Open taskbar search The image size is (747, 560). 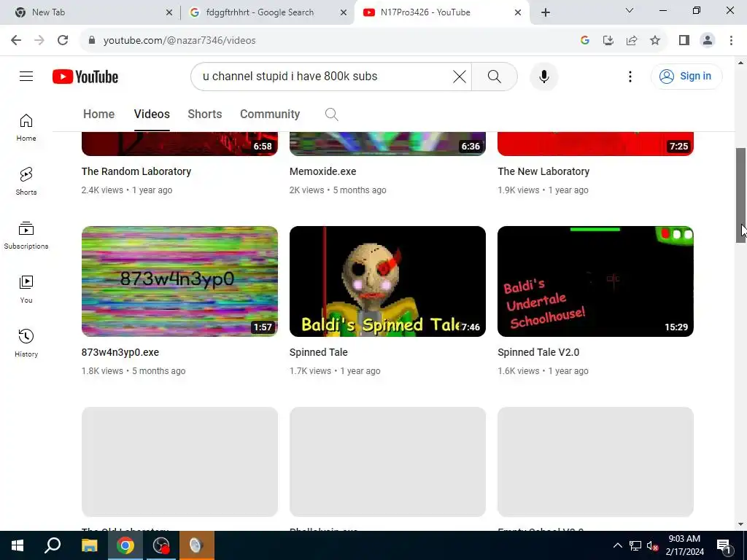coord(53,545)
